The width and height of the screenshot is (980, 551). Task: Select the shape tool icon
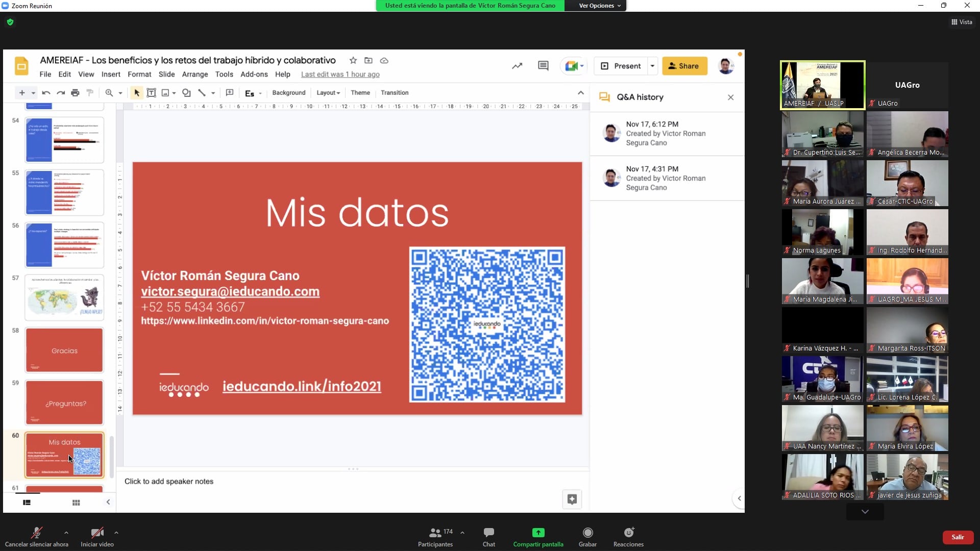click(x=186, y=93)
